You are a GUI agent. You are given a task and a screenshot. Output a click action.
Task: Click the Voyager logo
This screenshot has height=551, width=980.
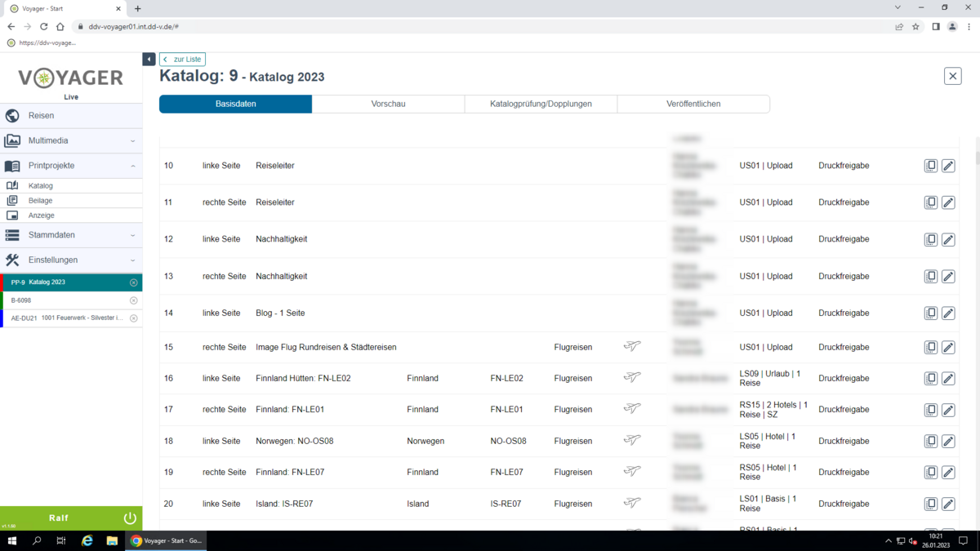(x=71, y=78)
